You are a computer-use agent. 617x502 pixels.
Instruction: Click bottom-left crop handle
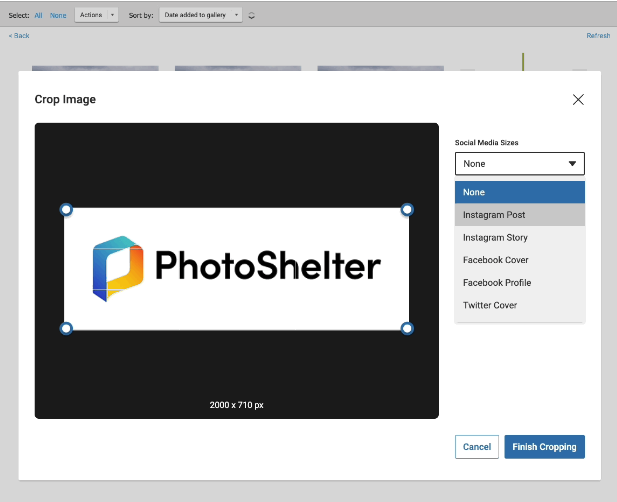pos(66,328)
